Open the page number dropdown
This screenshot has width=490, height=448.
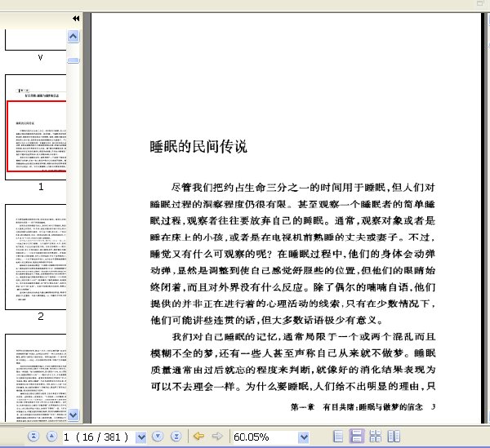(141, 437)
